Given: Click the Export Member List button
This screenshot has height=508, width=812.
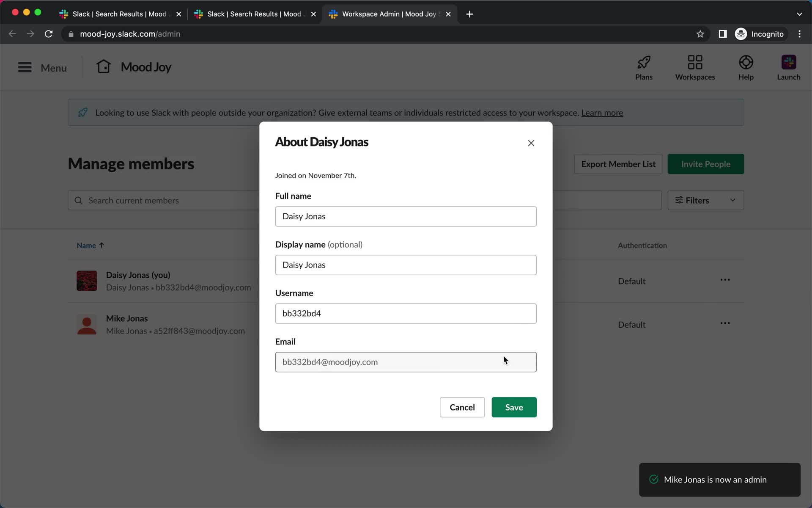Looking at the screenshot, I should click(618, 164).
